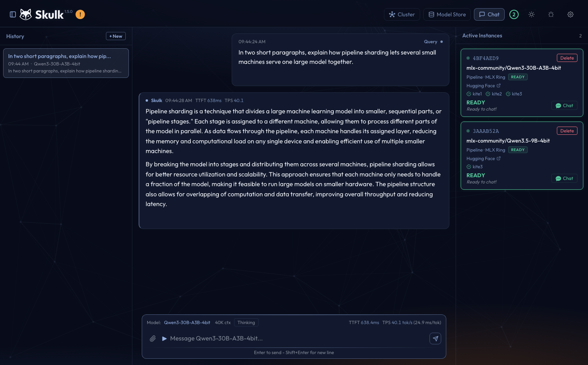Click instance ID 3AAAB52A
588x365 pixels.
[x=486, y=131]
